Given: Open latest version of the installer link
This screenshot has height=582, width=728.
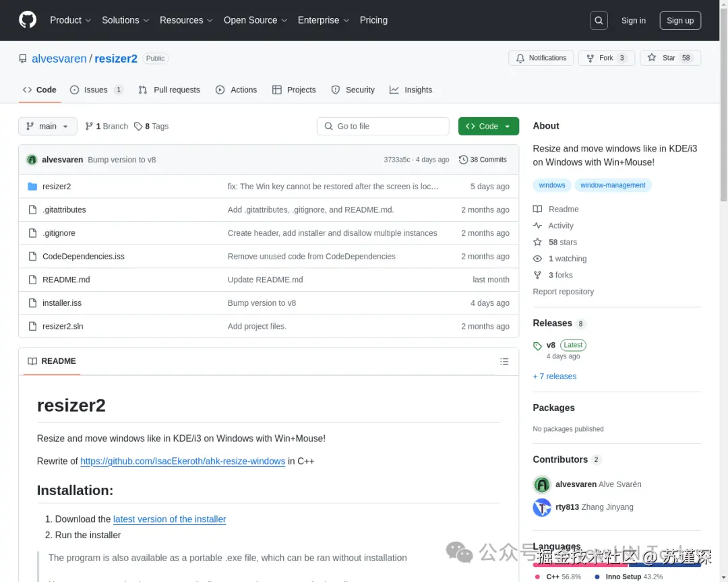Looking at the screenshot, I should pos(169,519).
